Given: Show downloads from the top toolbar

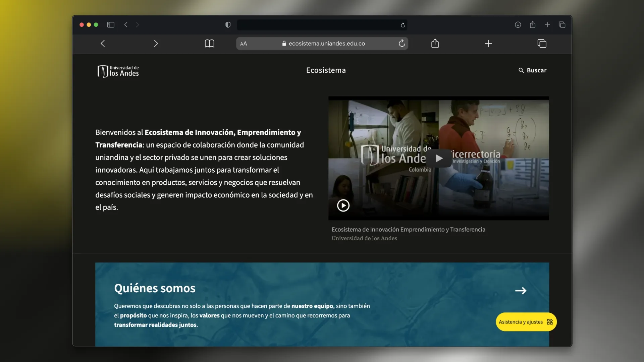Looking at the screenshot, I should click(x=518, y=25).
